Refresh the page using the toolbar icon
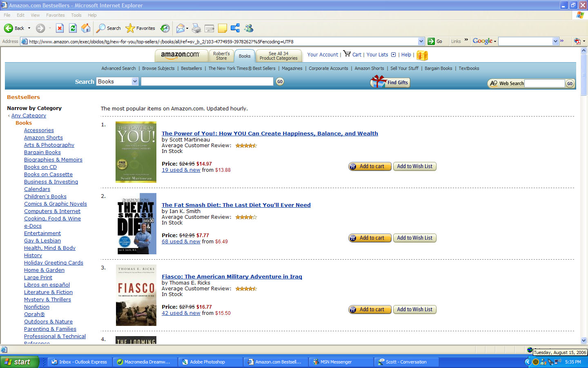The height and width of the screenshot is (368, 588). [73, 28]
